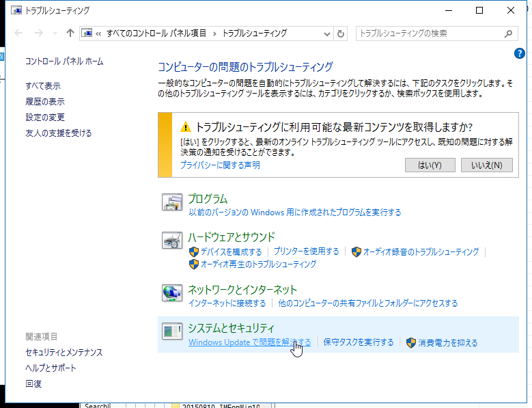Click the トラブルシューティング breadcrumb segment
532x408 pixels.
255,33
